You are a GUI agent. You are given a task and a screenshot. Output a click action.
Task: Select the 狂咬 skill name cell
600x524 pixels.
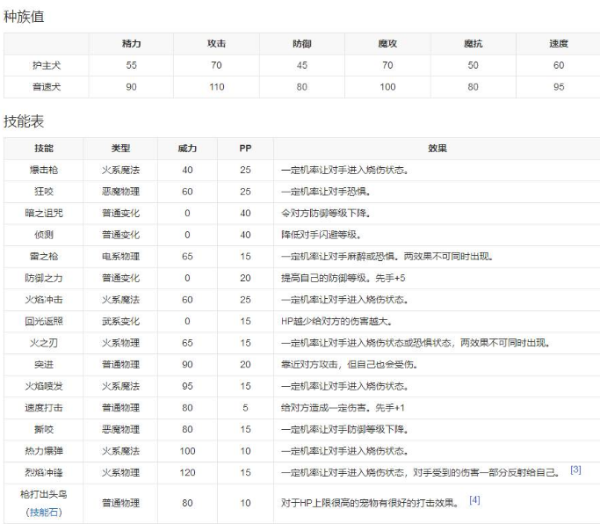click(44, 191)
